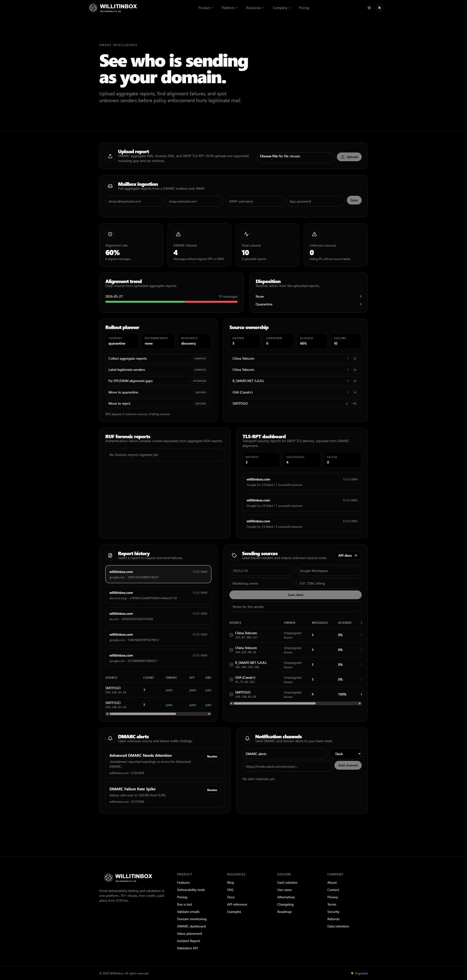The width and height of the screenshot is (467, 980).
Task: Click the Sending sources tag icon
Action: click(234, 555)
